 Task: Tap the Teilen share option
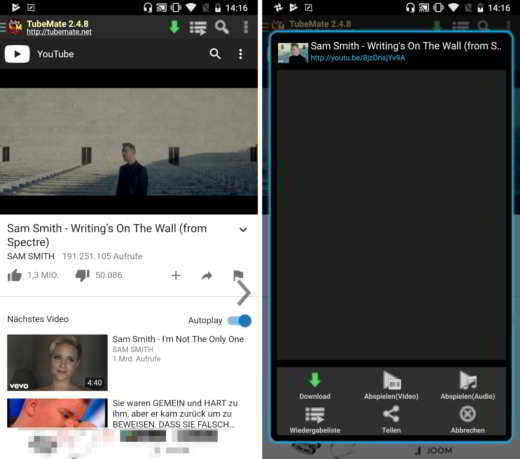[391, 420]
